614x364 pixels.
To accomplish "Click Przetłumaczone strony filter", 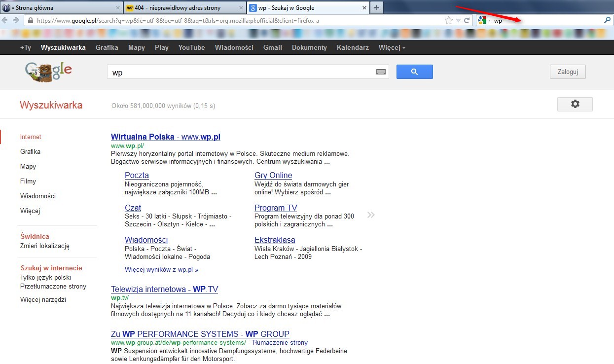I will [x=53, y=287].
